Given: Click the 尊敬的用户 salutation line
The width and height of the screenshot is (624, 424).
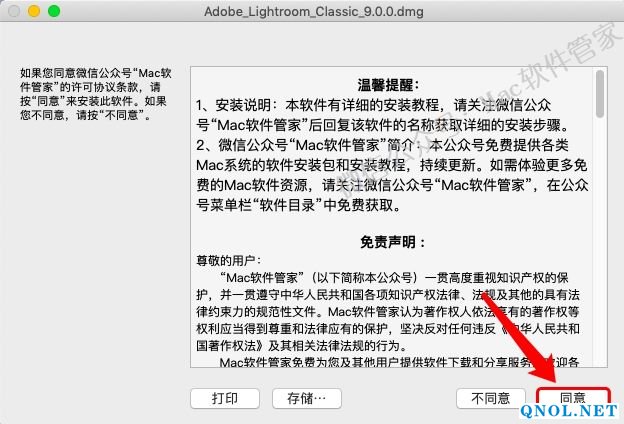Looking at the screenshot, I should click(229, 261).
